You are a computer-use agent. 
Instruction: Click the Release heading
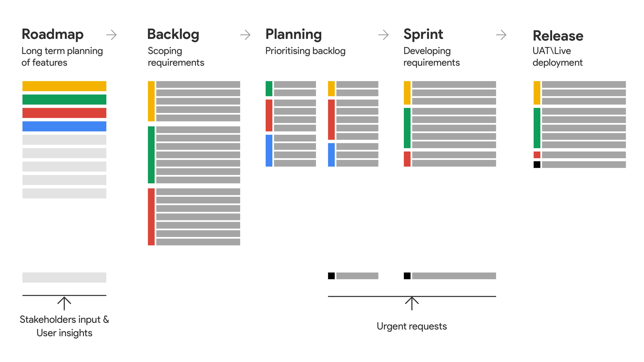[x=558, y=36]
